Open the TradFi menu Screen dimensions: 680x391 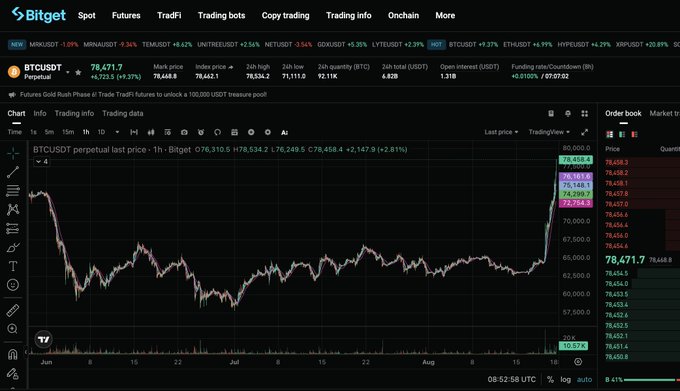click(x=169, y=15)
